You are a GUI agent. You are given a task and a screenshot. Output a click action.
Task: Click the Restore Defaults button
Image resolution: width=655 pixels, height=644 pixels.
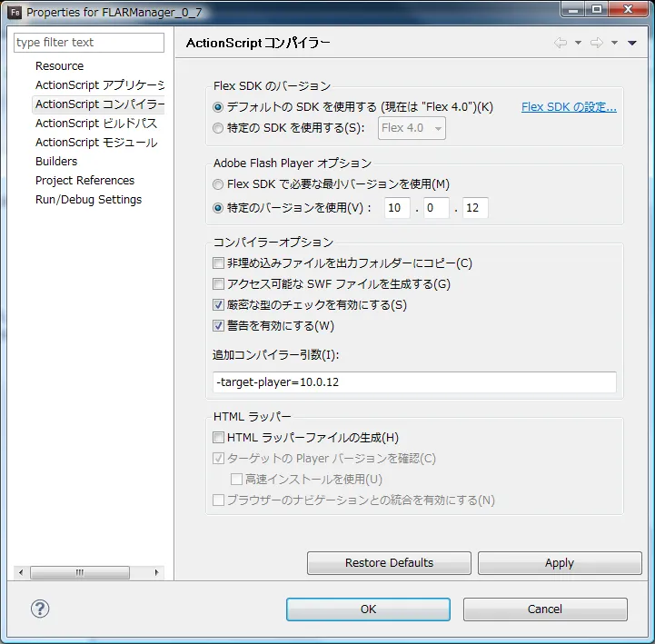pos(389,563)
